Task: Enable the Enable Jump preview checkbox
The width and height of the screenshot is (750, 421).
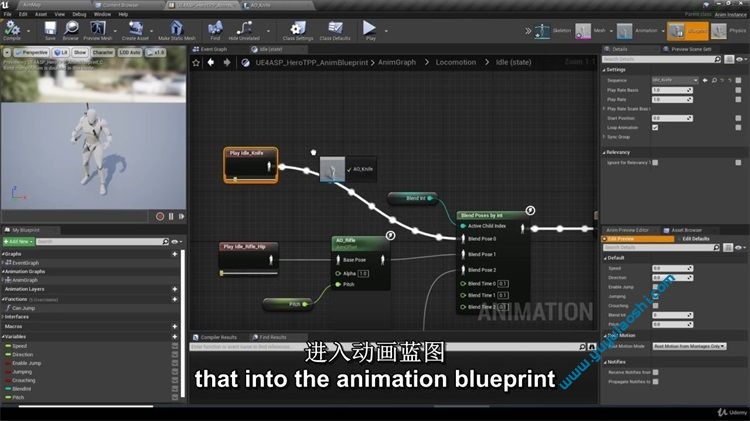Action: click(655, 287)
